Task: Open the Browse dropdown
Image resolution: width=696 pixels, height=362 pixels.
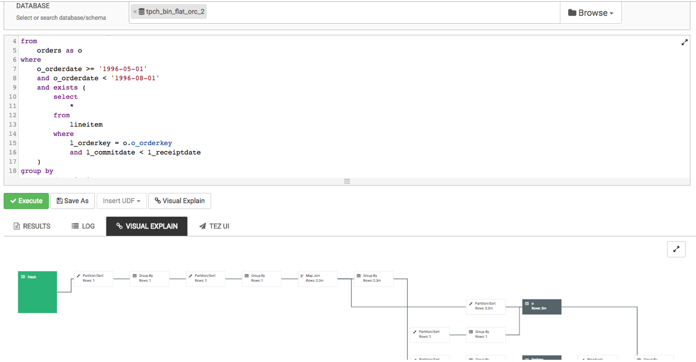Action: tap(590, 13)
